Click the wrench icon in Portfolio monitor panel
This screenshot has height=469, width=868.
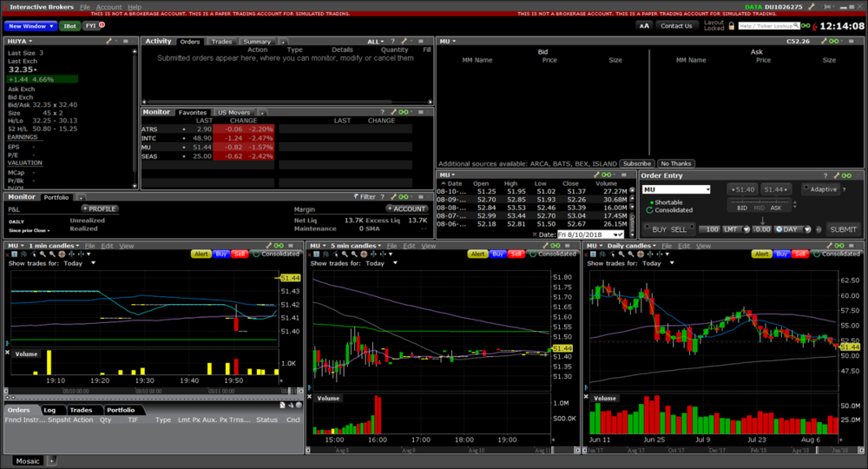tap(393, 196)
